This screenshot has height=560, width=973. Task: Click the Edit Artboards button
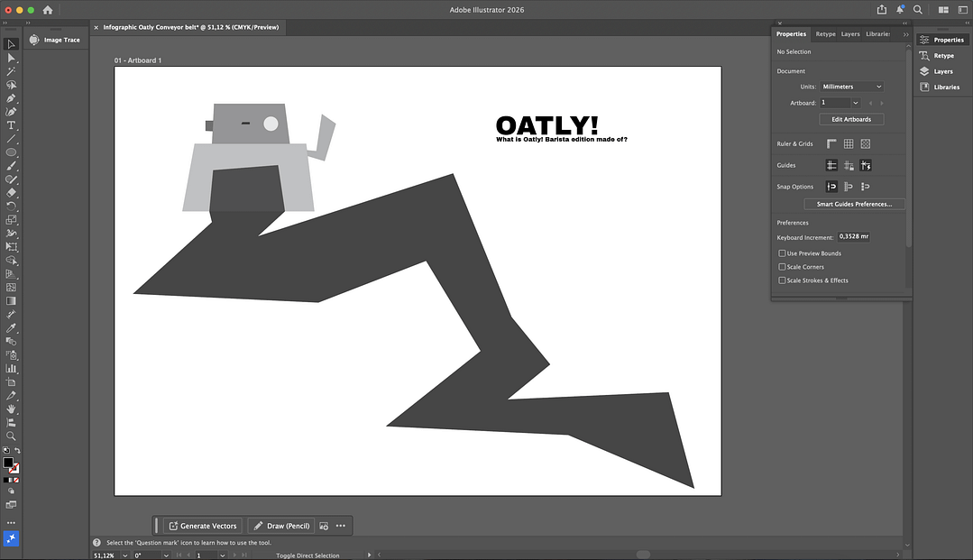click(850, 119)
